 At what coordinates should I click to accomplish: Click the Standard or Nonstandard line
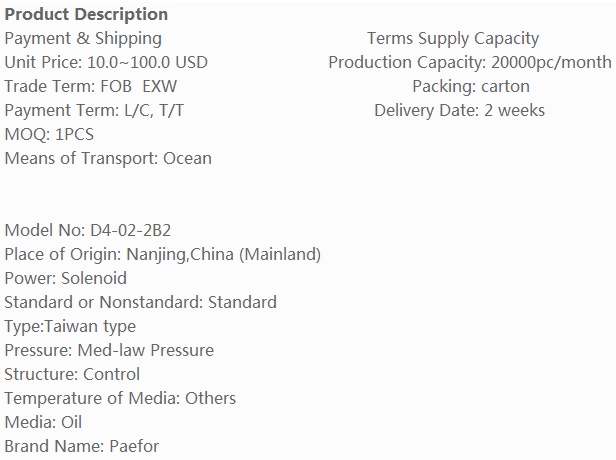pos(141,302)
